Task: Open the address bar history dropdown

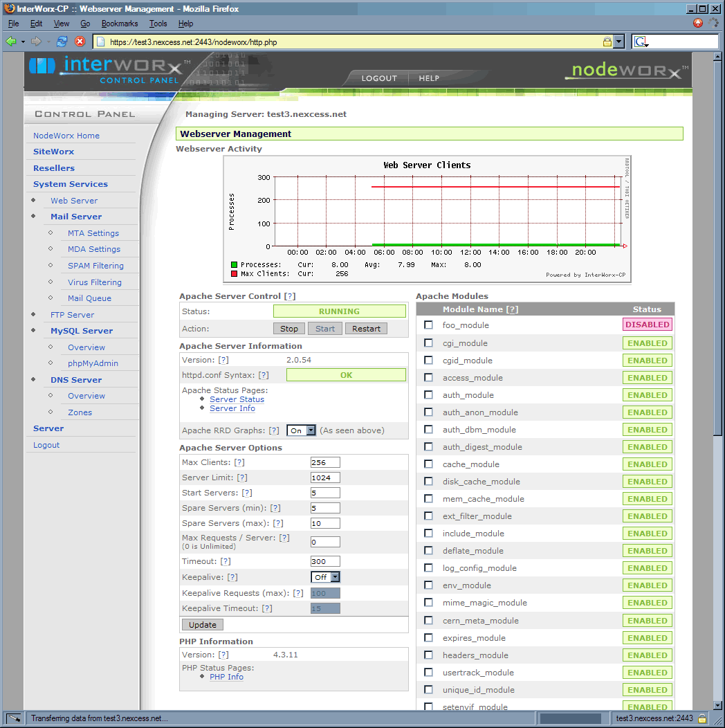Action: [619, 42]
